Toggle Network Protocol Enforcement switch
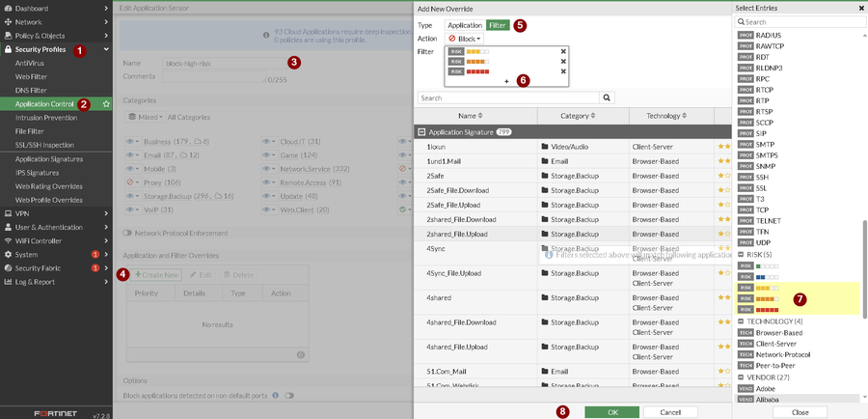 pyautogui.click(x=127, y=234)
